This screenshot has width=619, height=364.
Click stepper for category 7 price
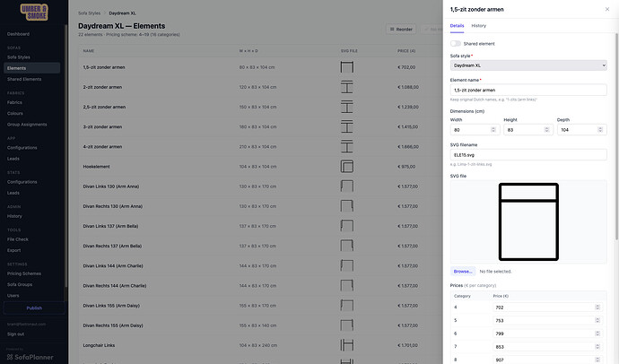pyautogui.click(x=597, y=347)
